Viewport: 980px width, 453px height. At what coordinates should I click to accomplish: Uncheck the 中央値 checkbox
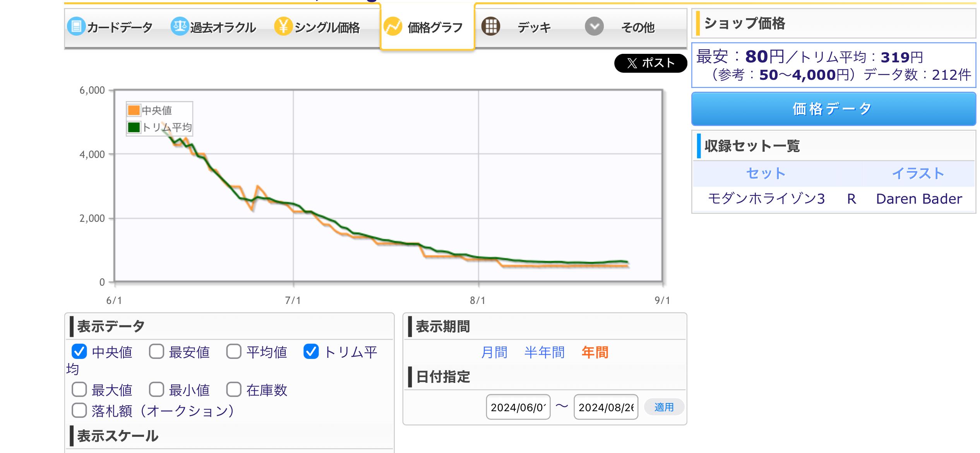79,352
